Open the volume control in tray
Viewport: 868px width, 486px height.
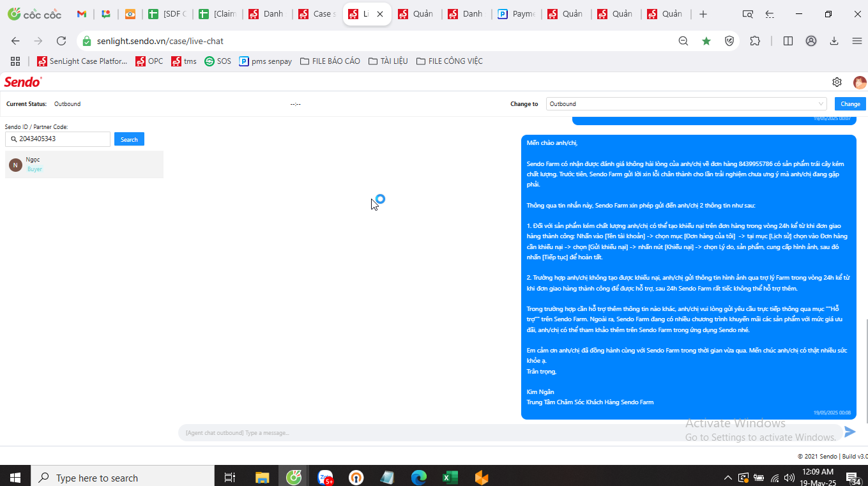[789, 477]
